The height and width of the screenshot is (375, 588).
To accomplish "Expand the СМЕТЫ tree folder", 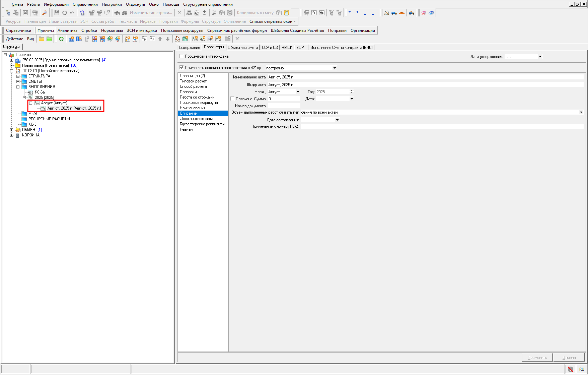I will [x=18, y=81].
